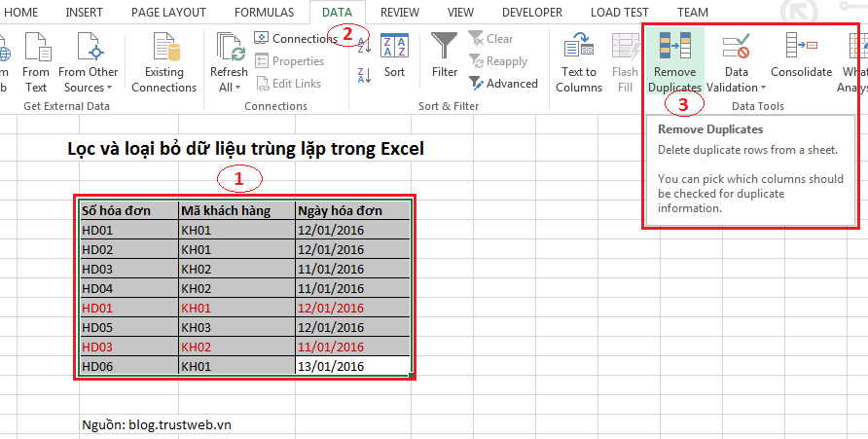868x439 pixels.
Task: Select the date 13/01/2016 cell
Action: tap(353, 366)
